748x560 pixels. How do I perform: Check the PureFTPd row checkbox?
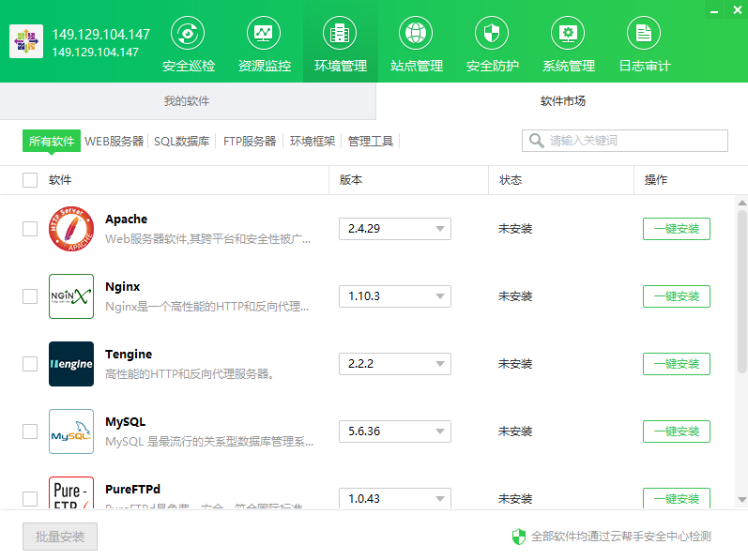[30, 499]
